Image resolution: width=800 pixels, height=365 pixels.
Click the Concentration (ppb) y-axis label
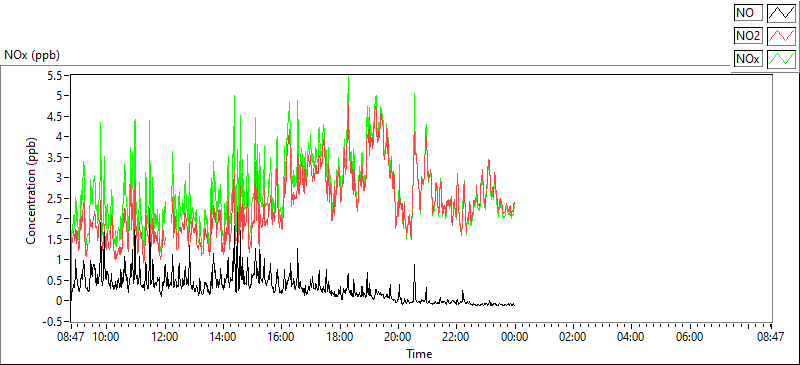32,190
